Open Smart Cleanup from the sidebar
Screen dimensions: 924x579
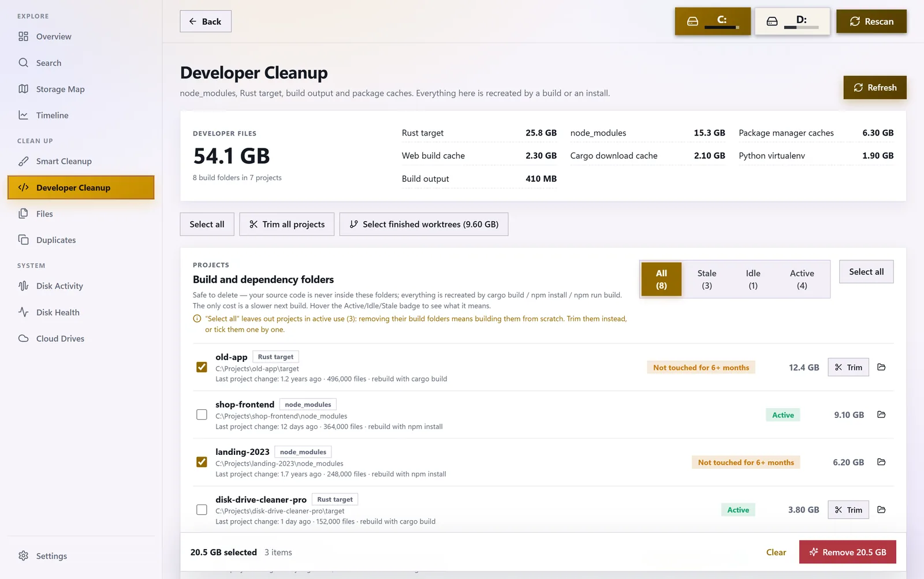tap(81, 161)
